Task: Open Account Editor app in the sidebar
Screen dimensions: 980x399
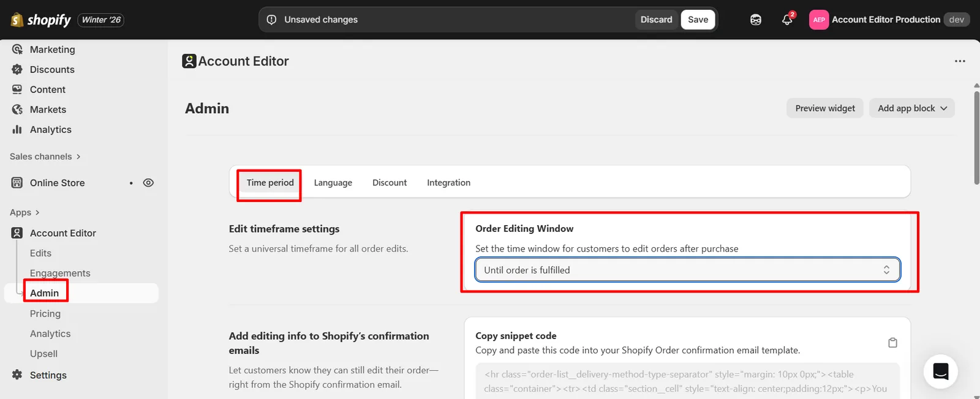Action: pyautogui.click(x=63, y=233)
